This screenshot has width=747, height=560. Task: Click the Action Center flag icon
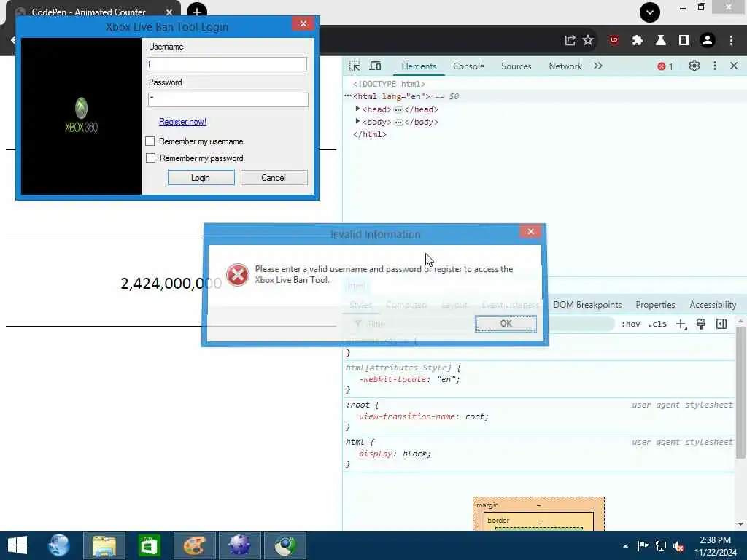pos(643,545)
